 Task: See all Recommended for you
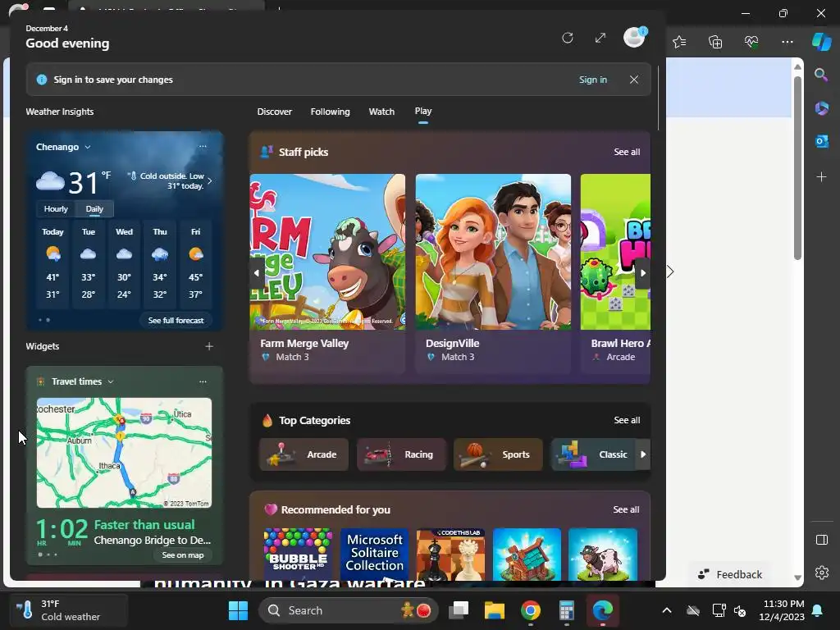(x=626, y=509)
